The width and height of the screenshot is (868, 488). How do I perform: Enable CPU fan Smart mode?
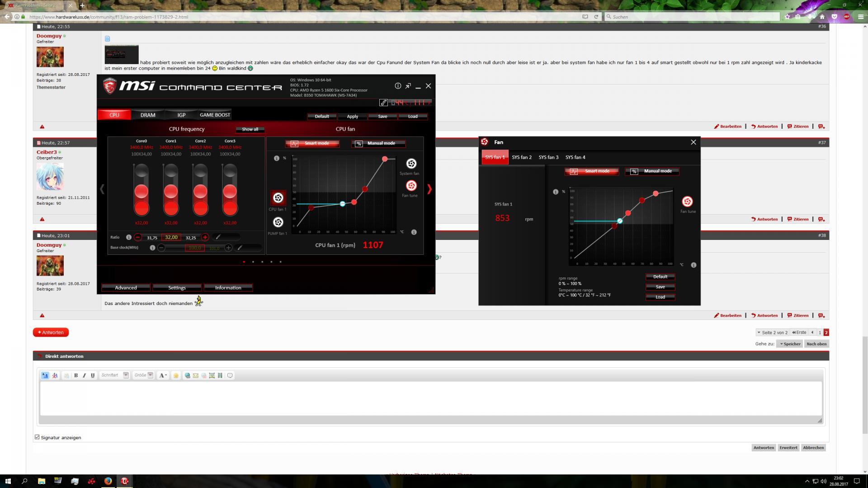click(x=312, y=144)
